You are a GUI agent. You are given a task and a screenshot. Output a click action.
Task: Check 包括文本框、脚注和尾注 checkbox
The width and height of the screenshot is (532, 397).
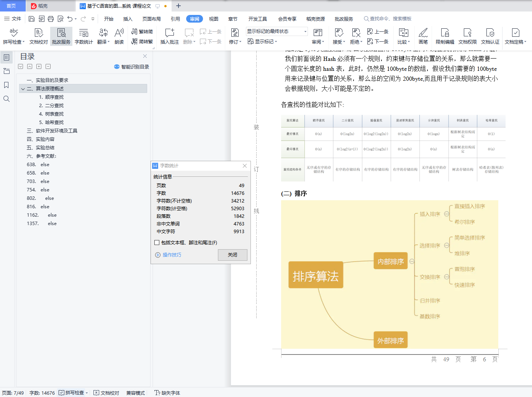coord(157,243)
